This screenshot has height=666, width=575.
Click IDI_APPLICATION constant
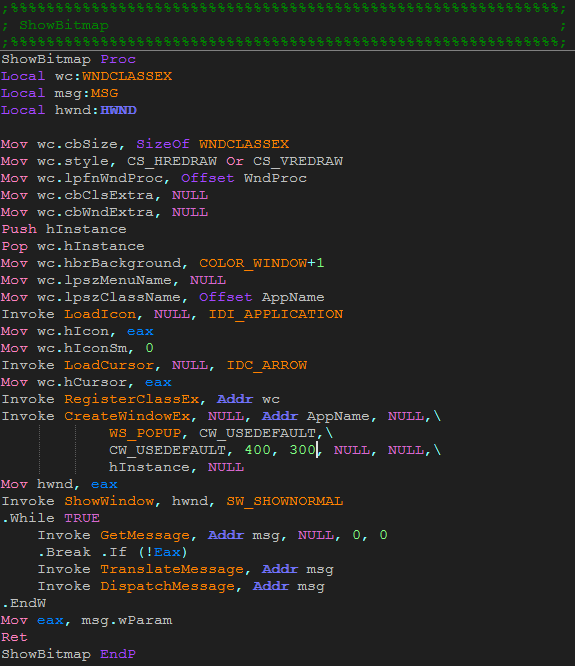[x=276, y=314]
